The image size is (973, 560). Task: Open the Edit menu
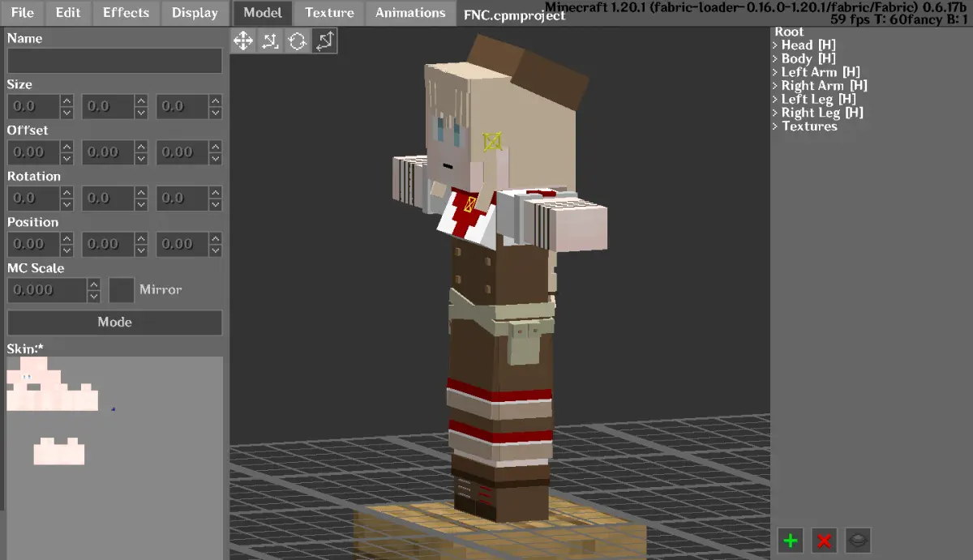[68, 13]
